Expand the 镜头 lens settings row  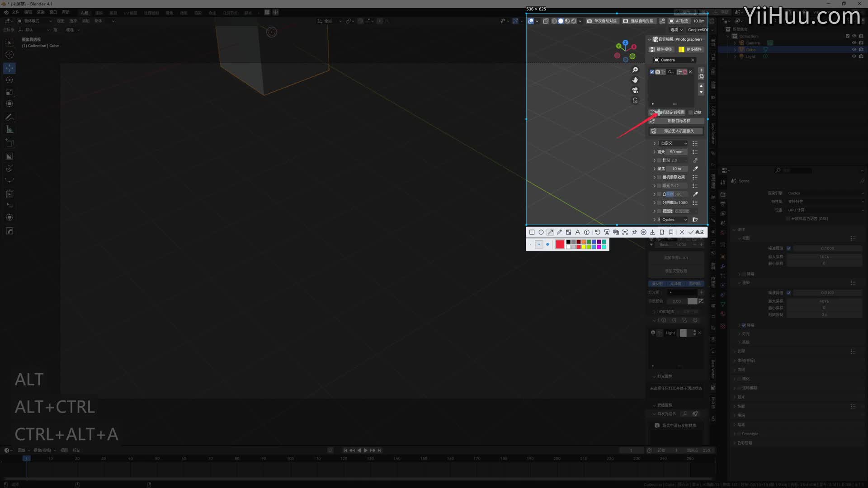[x=654, y=152]
